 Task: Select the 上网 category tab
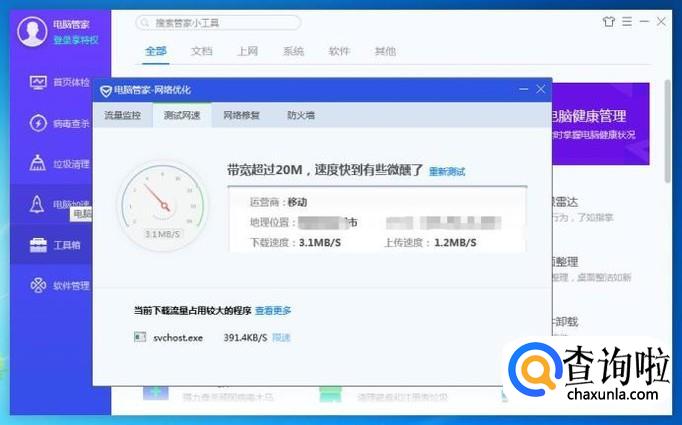pyautogui.click(x=247, y=51)
